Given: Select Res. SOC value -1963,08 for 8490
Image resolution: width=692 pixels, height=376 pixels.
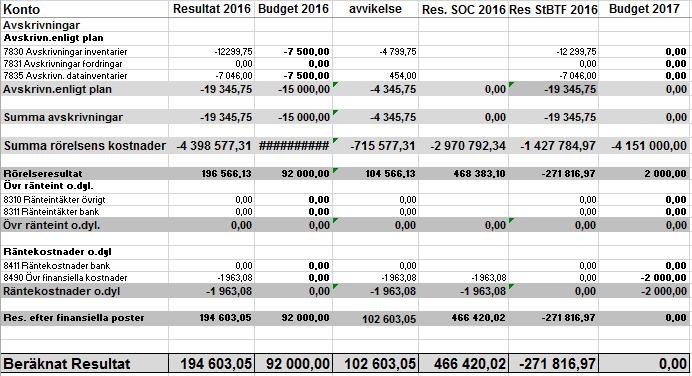Looking at the screenshot, I should click(488, 278).
